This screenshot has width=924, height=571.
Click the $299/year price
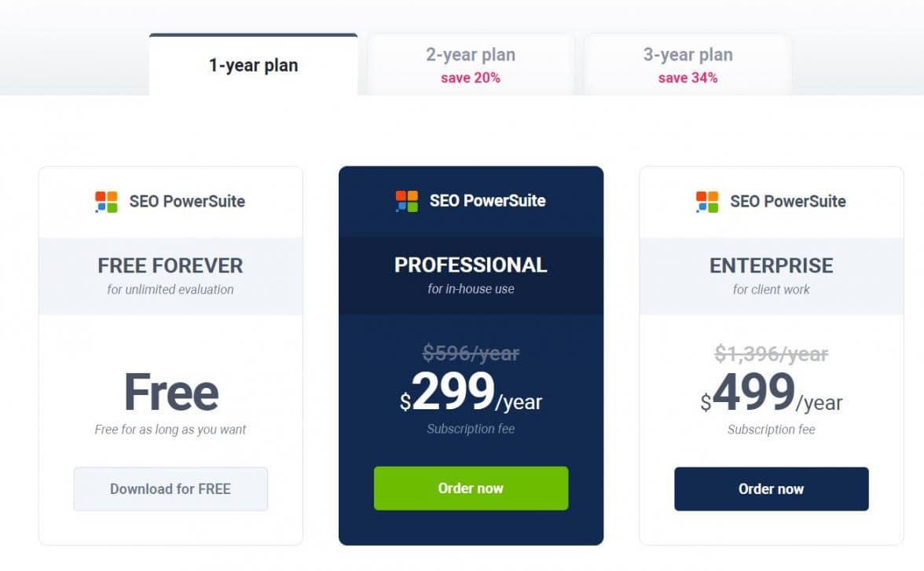pos(471,393)
